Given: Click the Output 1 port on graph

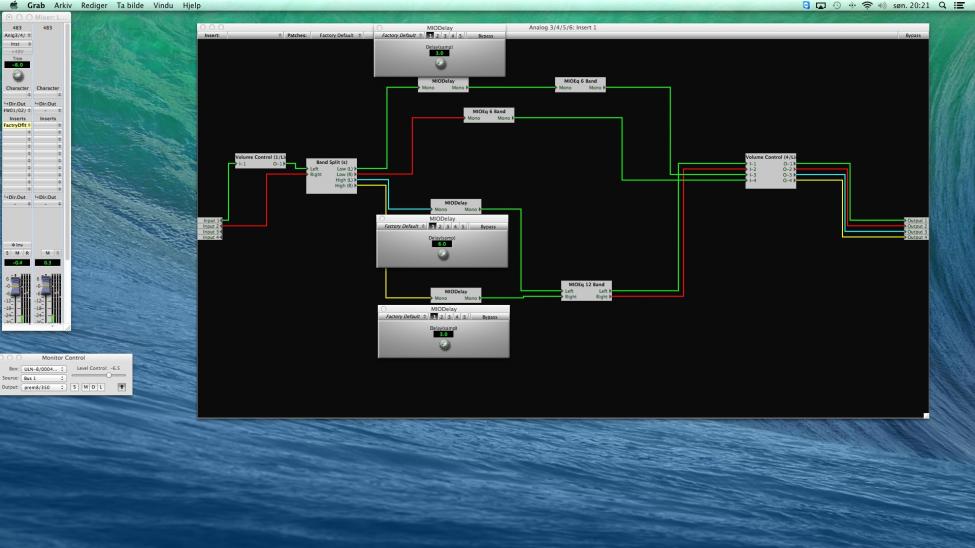Looking at the screenshot, I should 916,221.
